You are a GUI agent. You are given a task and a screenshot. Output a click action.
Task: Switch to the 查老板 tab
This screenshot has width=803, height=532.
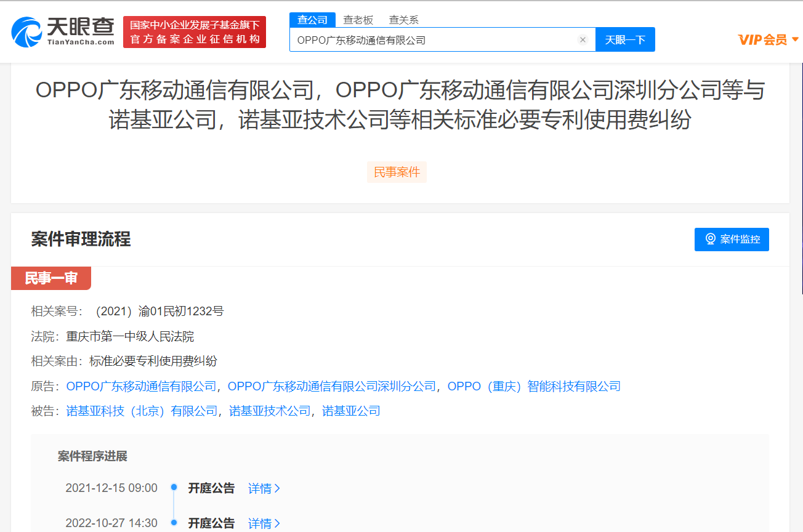coord(358,20)
